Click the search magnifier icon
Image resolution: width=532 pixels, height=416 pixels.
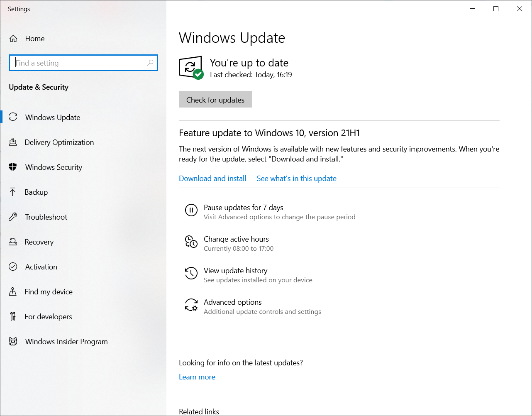click(x=150, y=63)
